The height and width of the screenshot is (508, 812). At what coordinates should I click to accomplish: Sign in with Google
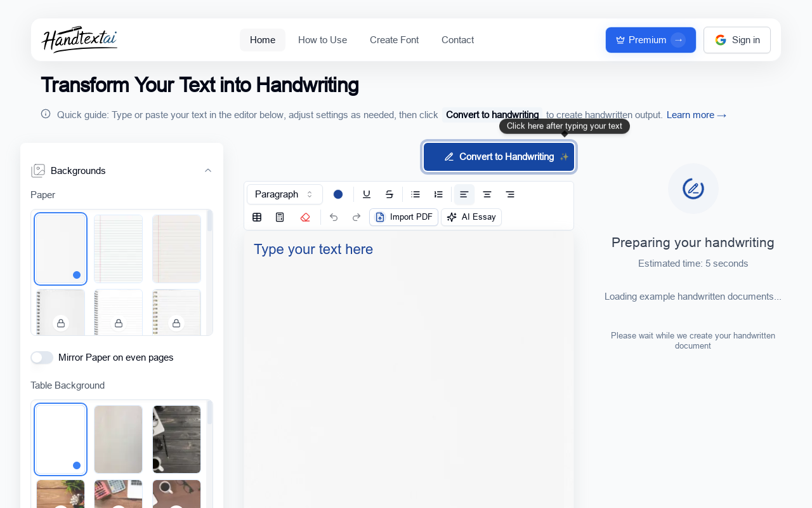(737, 40)
